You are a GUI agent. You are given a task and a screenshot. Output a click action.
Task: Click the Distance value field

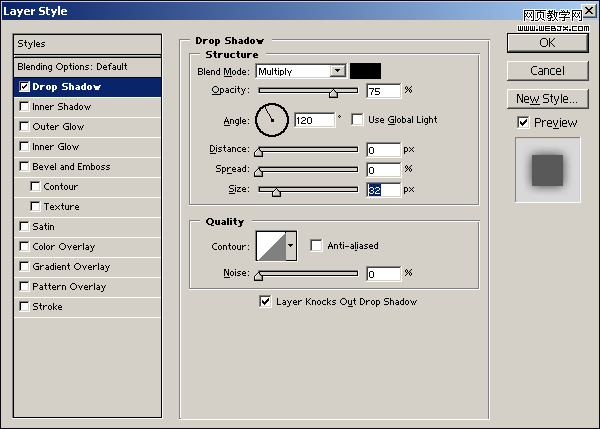383,150
